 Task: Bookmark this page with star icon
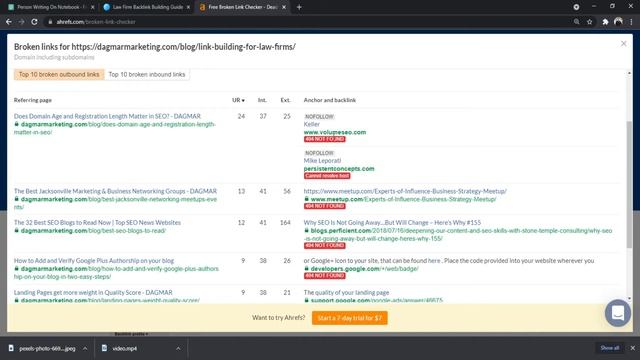tap(589, 22)
